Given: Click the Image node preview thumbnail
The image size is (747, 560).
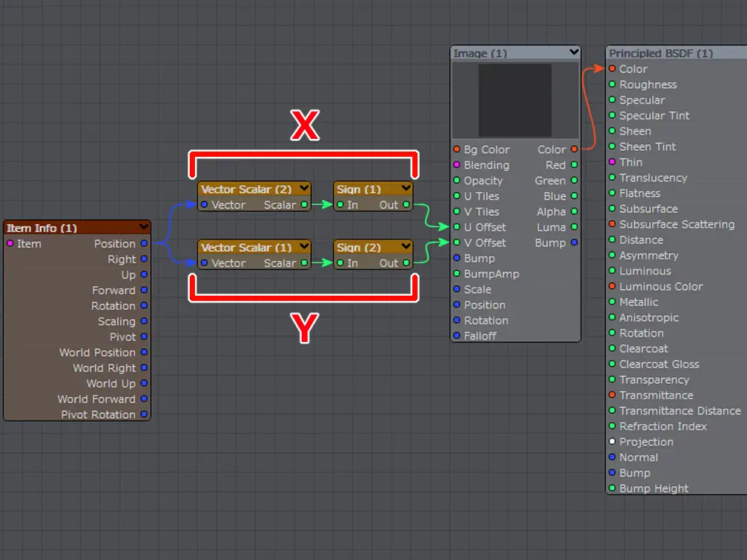Looking at the screenshot, I should click(515, 99).
